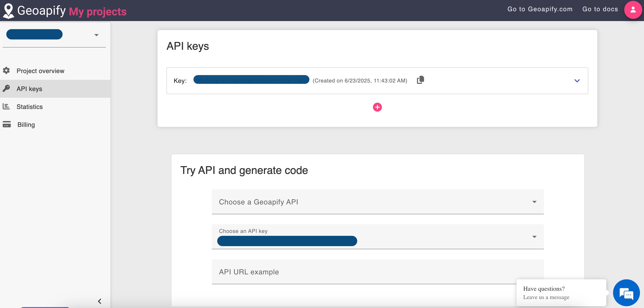Collapse the sidebar with left chevron
Image resolution: width=644 pixels, height=308 pixels.
(x=99, y=301)
